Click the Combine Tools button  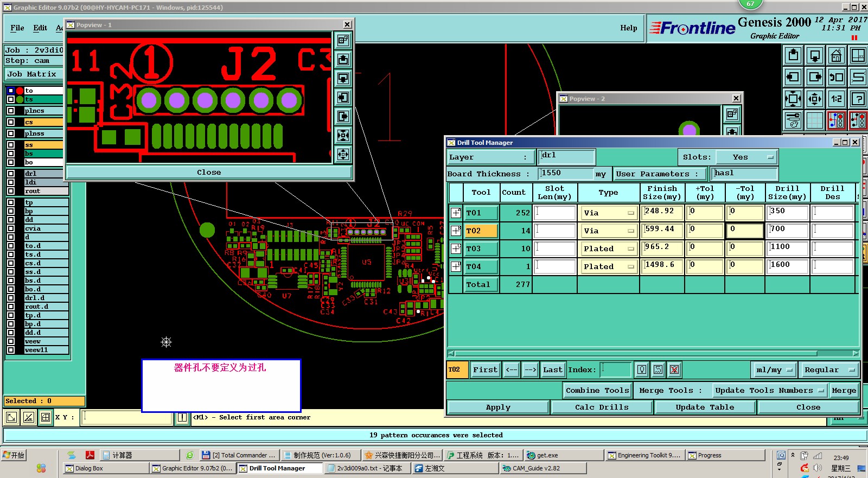coord(597,390)
